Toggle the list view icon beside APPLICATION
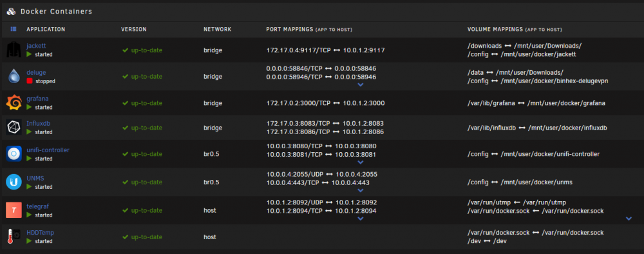 14,29
